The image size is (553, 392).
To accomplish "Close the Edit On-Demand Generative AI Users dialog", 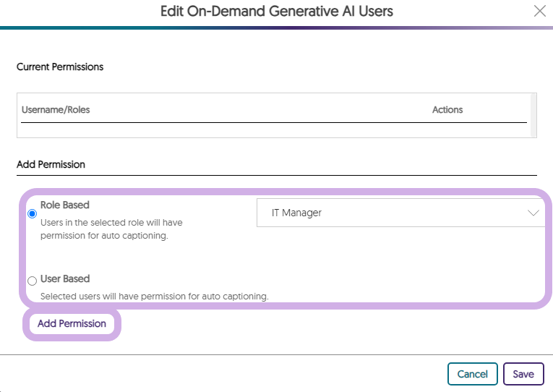I will (539, 11).
